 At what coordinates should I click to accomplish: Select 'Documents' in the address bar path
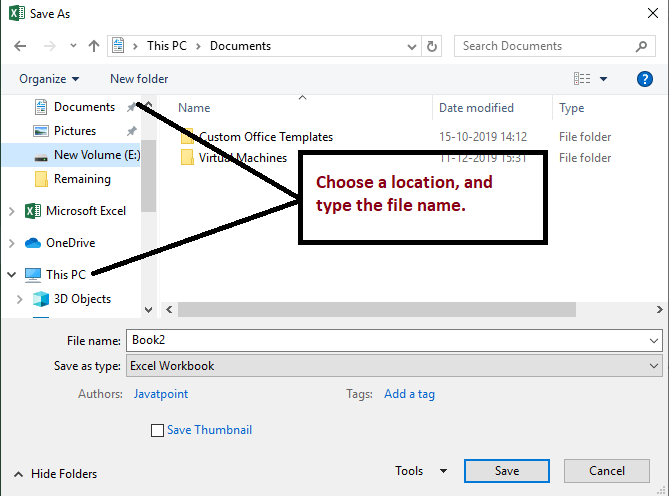(240, 46)
